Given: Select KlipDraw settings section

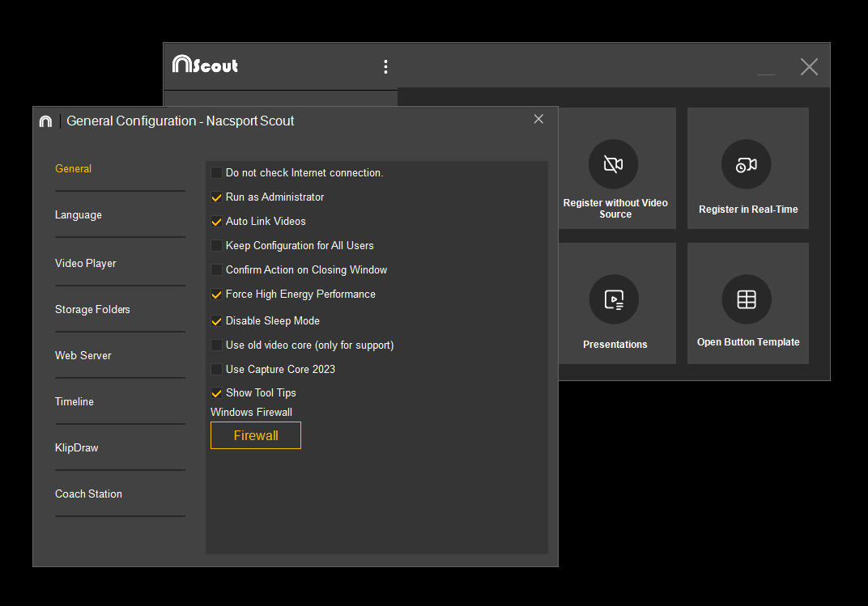Looking at the screenshot, I should coord(76,448).
